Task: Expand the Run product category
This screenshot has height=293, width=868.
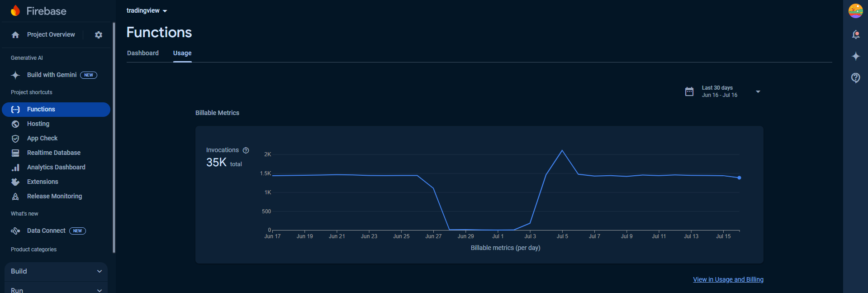Action: click(56, 289)
